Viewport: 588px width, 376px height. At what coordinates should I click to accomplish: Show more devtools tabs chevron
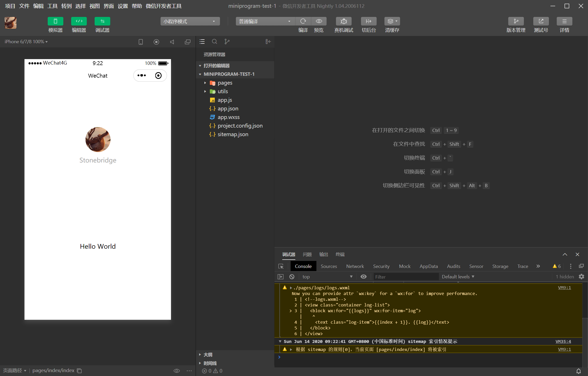538,266
